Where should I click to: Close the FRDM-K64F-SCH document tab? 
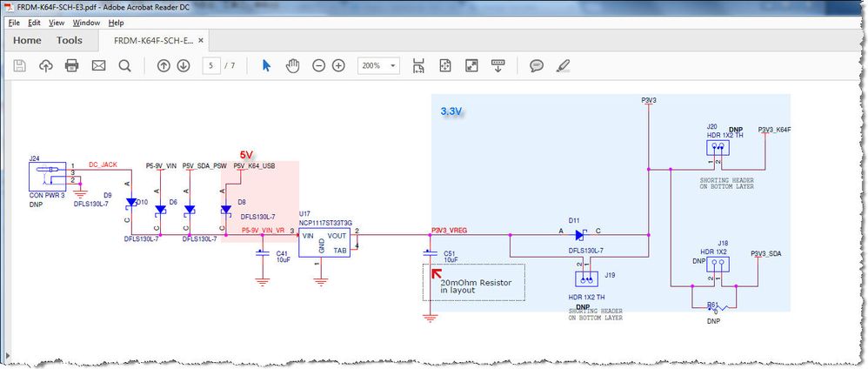click(x=201, y=40)
